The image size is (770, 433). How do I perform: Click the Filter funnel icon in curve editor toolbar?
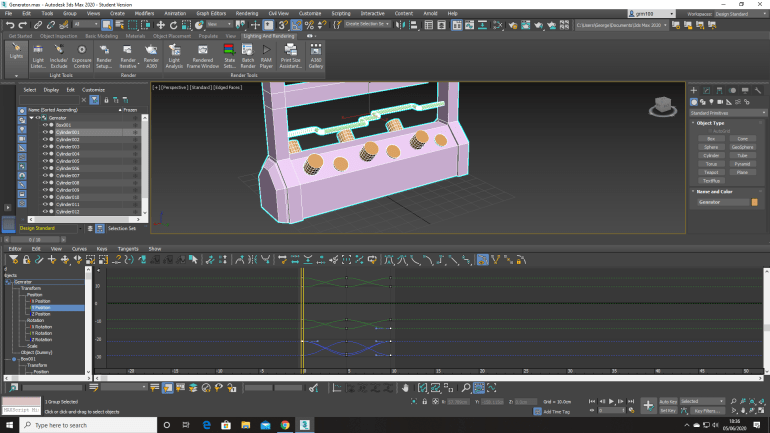[14, 260]
